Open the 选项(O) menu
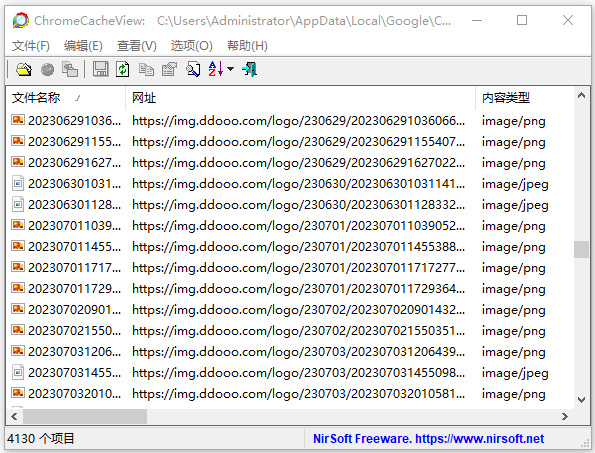595x453 pixels. pos(192,46)
